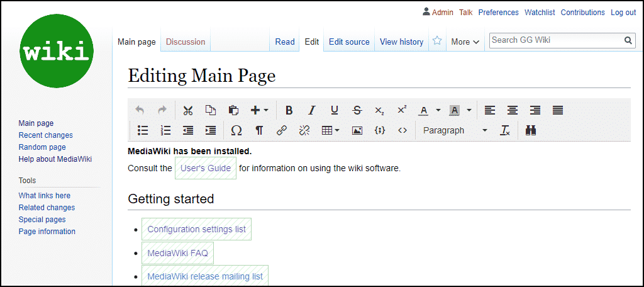
Task: Open the Talk link
Action: 466,13
